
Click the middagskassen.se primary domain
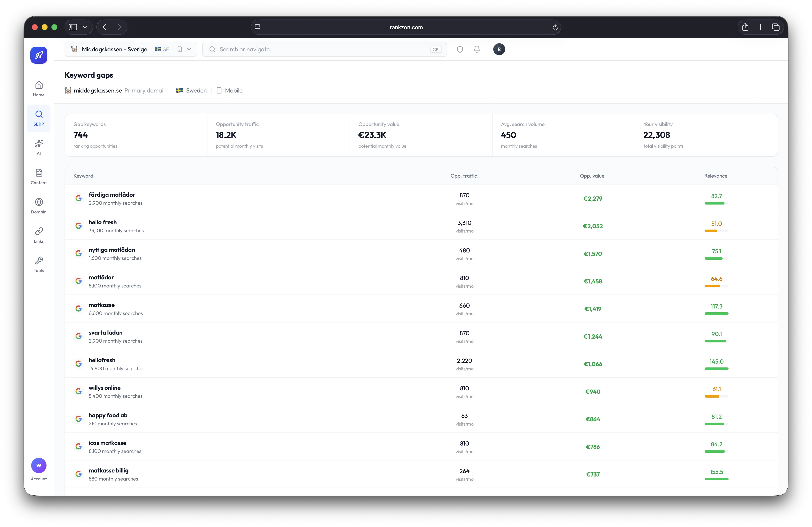click(98, 90)
